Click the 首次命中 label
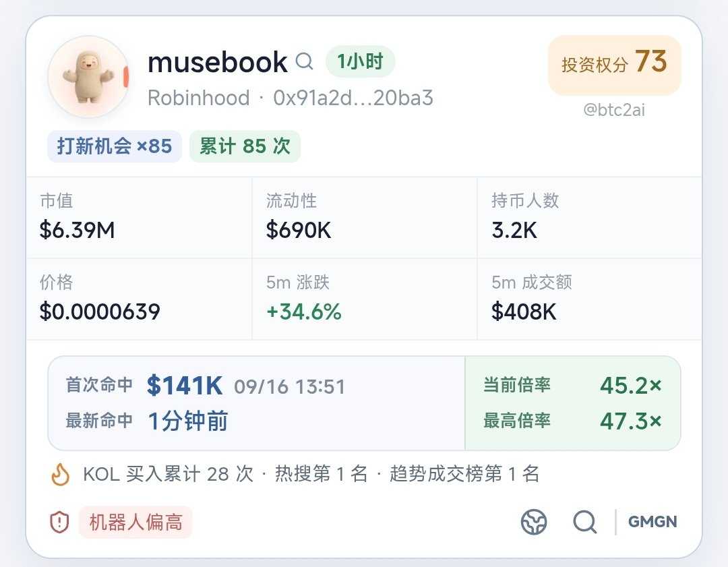728x567 pixels. (99, 385)
